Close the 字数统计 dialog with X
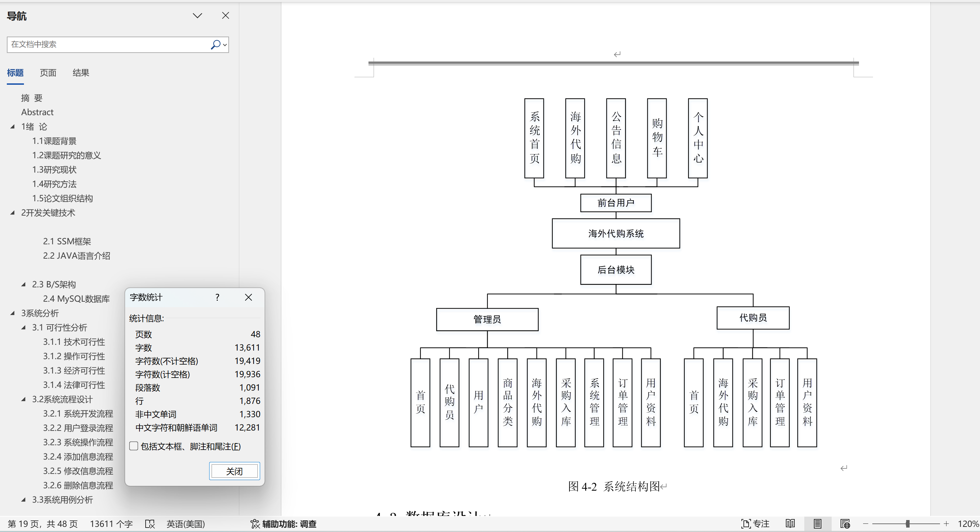 pos(249,297)
